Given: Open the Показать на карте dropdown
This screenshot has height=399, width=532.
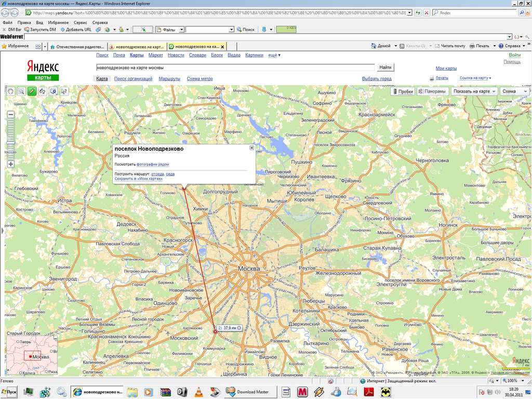Looking at the screenshot, I should point(474,91).
